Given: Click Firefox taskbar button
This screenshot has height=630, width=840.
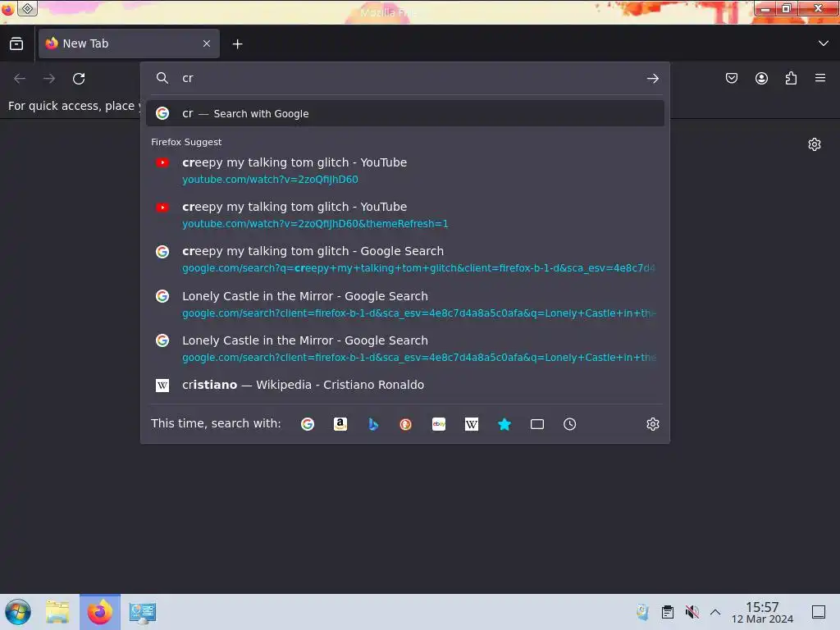Looking at the screenshot, I should click(100, 612).
